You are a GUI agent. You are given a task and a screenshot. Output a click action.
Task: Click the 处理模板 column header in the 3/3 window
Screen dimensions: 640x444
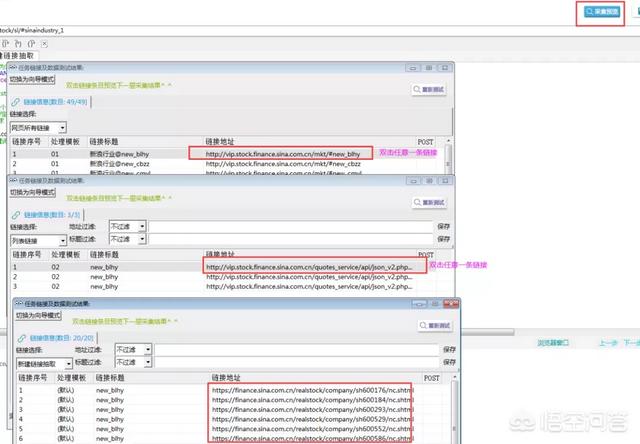(x=65, y=255)
